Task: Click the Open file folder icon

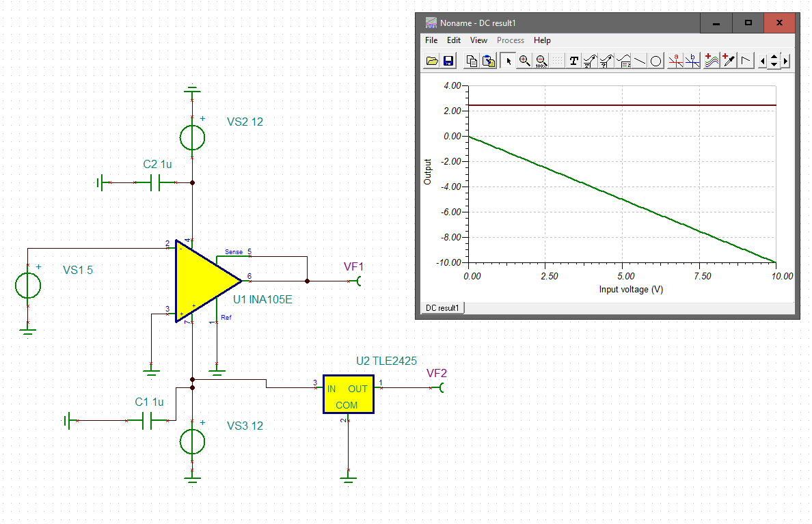Action: 432,61
